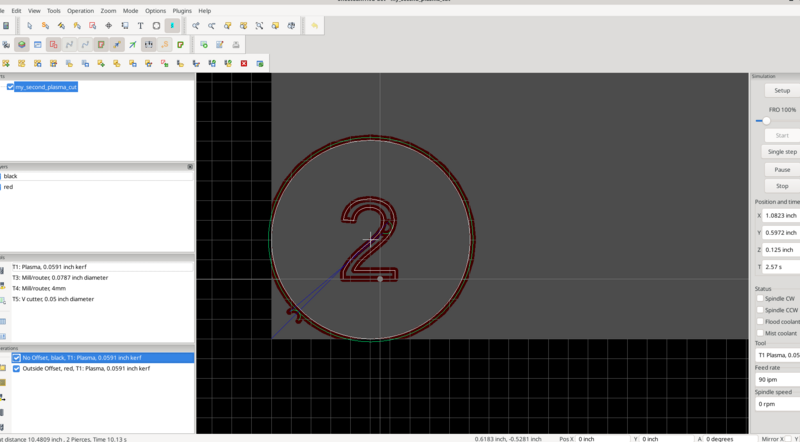800x442 pixels.
Task: Click the pointer with orange S tool
Action: [x=45, y=26]
